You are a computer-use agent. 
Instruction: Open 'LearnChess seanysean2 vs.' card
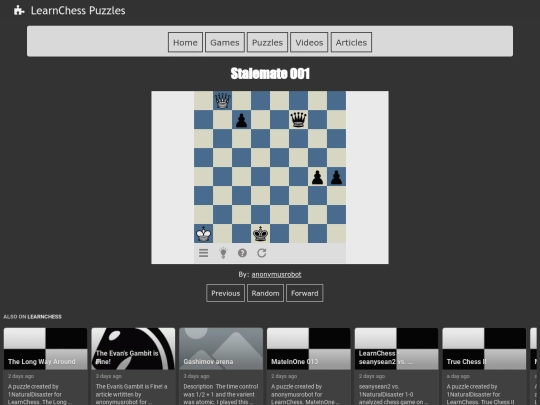396,366
